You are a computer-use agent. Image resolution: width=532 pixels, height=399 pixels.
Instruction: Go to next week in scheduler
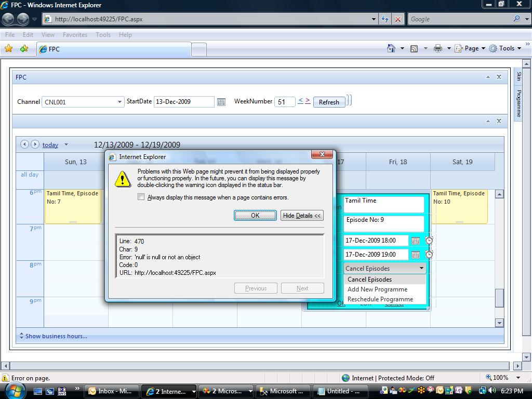click(35, 144)
